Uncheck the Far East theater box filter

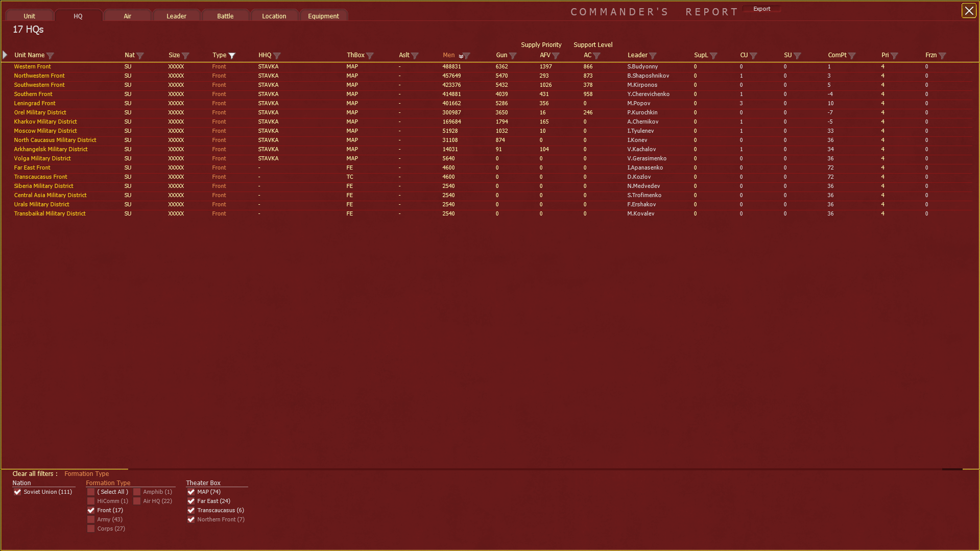coord(191,501)
